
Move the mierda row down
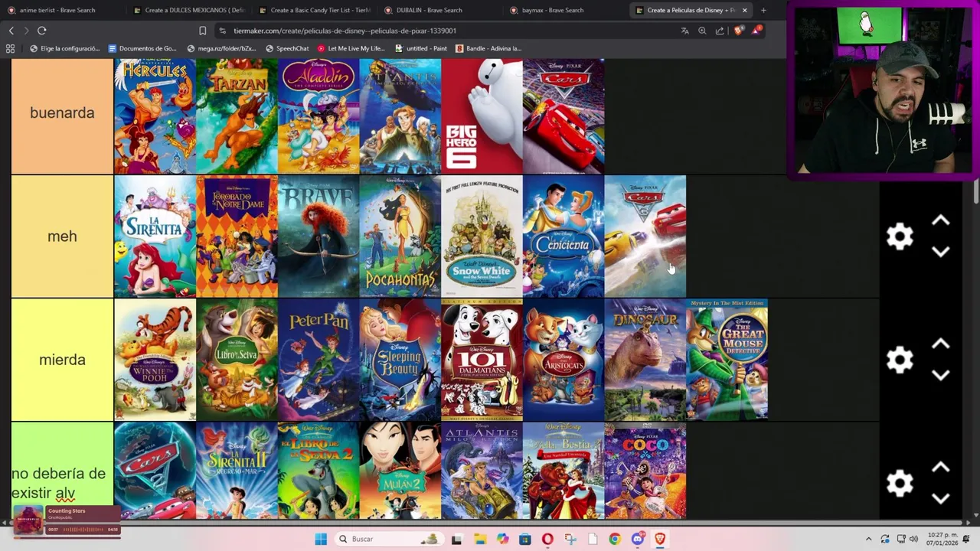point(941,374)
